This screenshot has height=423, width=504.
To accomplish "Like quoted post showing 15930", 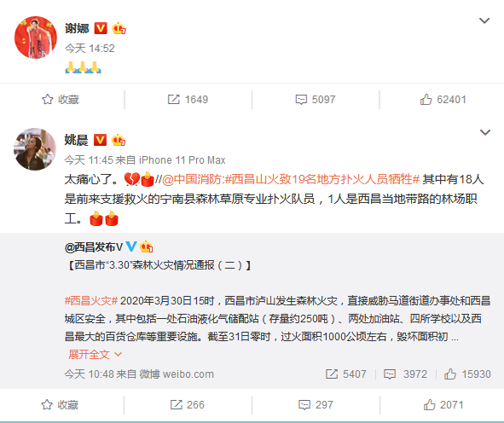I will [467, 374].
